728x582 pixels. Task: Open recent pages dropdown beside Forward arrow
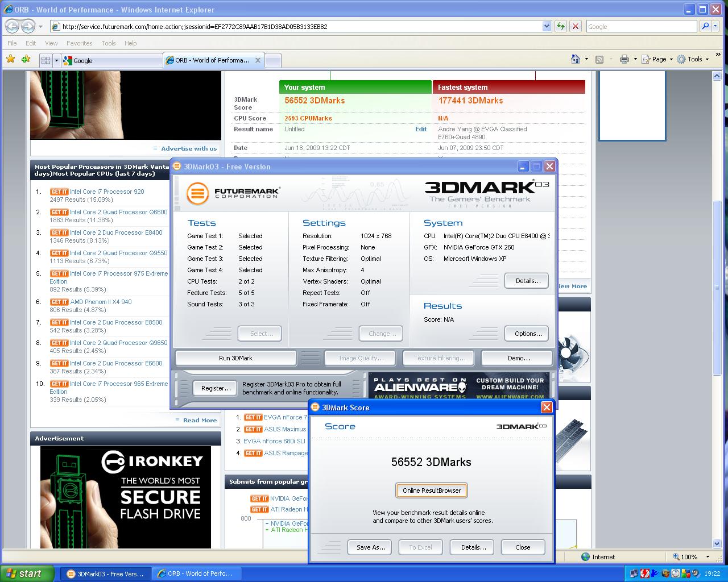(x=40, y=26)
